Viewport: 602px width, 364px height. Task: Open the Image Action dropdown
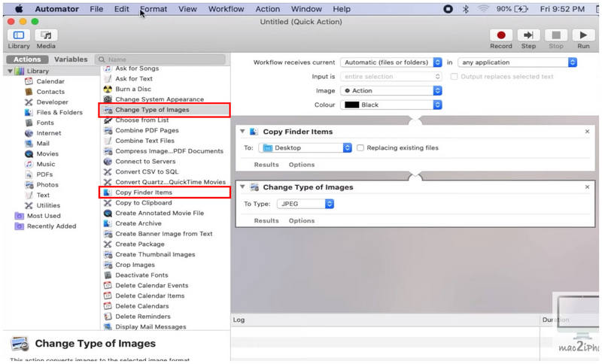(391, 91)
